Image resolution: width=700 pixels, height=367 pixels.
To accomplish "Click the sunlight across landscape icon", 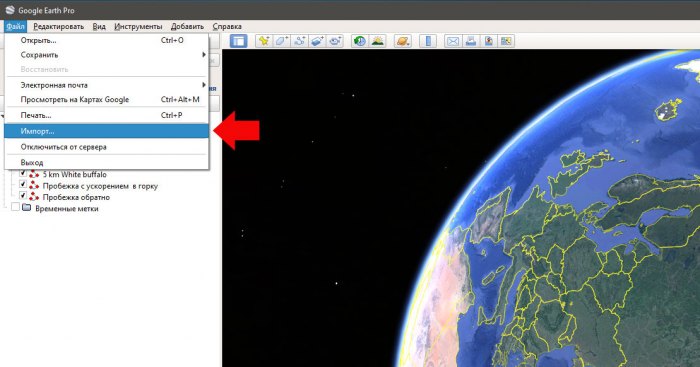I will pos(378,41).
